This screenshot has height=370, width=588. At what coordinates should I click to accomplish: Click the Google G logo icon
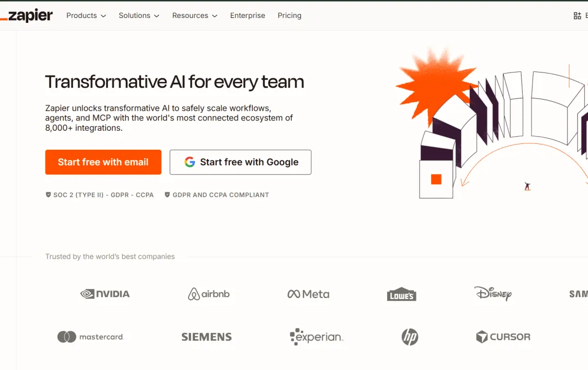click(190, 162)
